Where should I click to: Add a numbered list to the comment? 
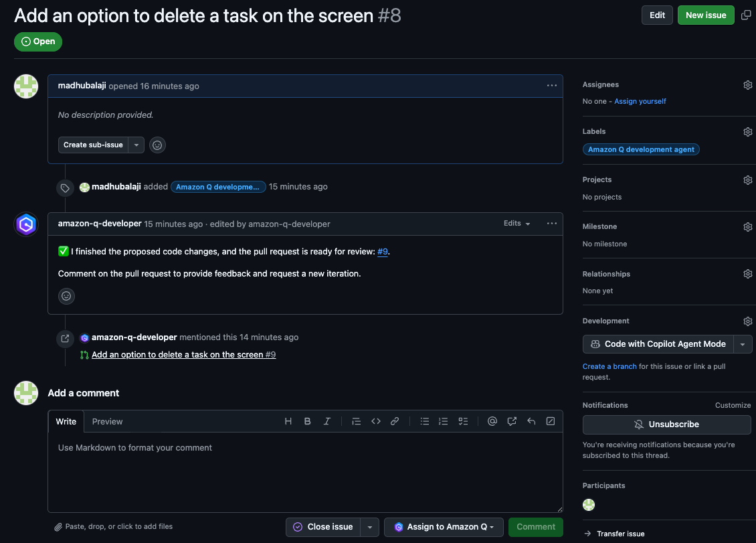pyautogui.click(x=444, y=421)
